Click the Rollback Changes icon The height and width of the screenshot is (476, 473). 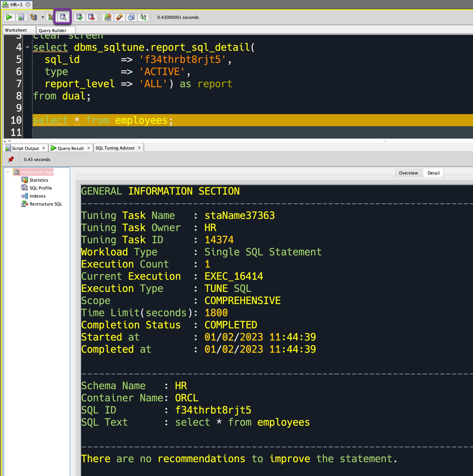click(x=92, y=17)
